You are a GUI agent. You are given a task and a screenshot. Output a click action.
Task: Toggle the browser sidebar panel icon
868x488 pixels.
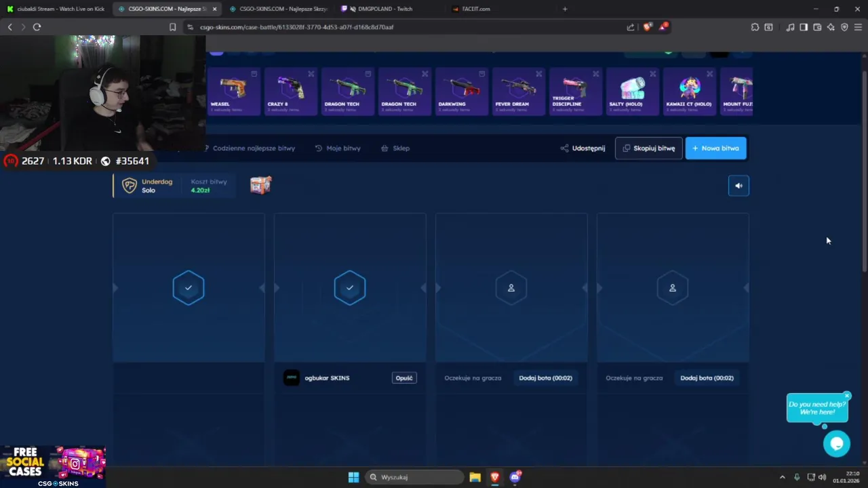pos(804,27)
